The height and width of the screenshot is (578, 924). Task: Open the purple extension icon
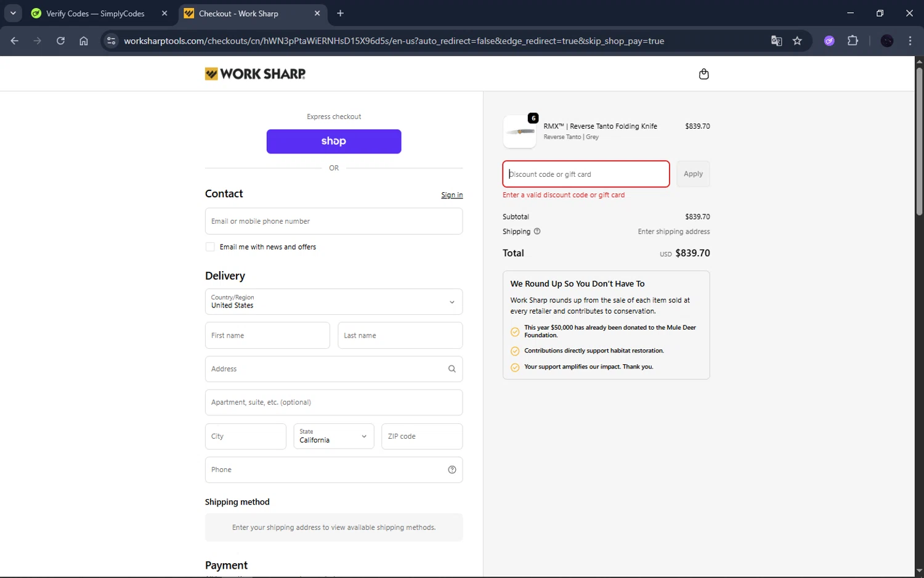point(829,41)
